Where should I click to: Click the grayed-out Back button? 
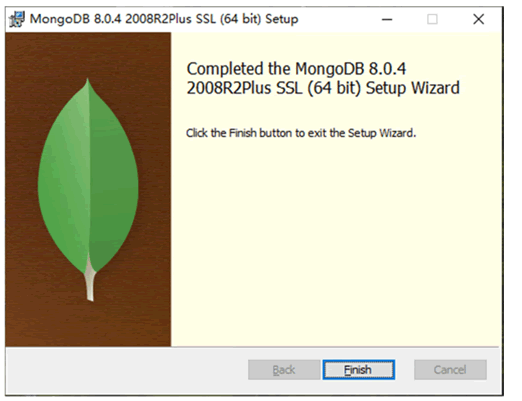click(x=284, y=370)
